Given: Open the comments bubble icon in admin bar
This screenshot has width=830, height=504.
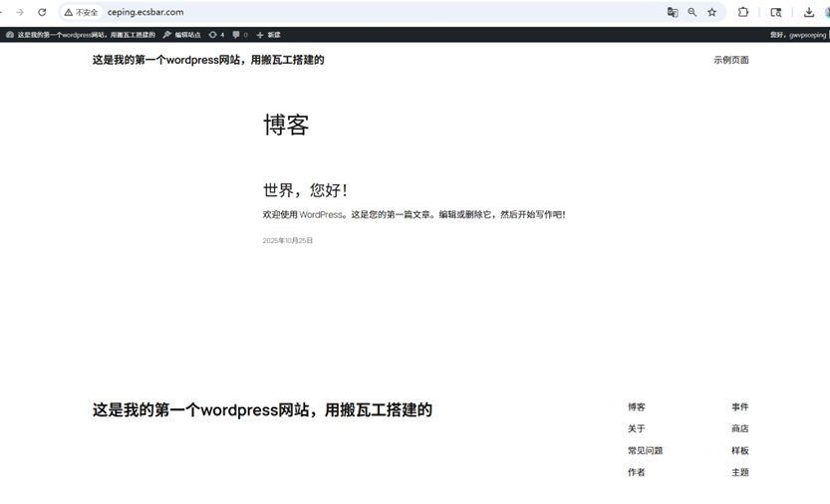Looking at the screenshot, I should pos(240,35).
